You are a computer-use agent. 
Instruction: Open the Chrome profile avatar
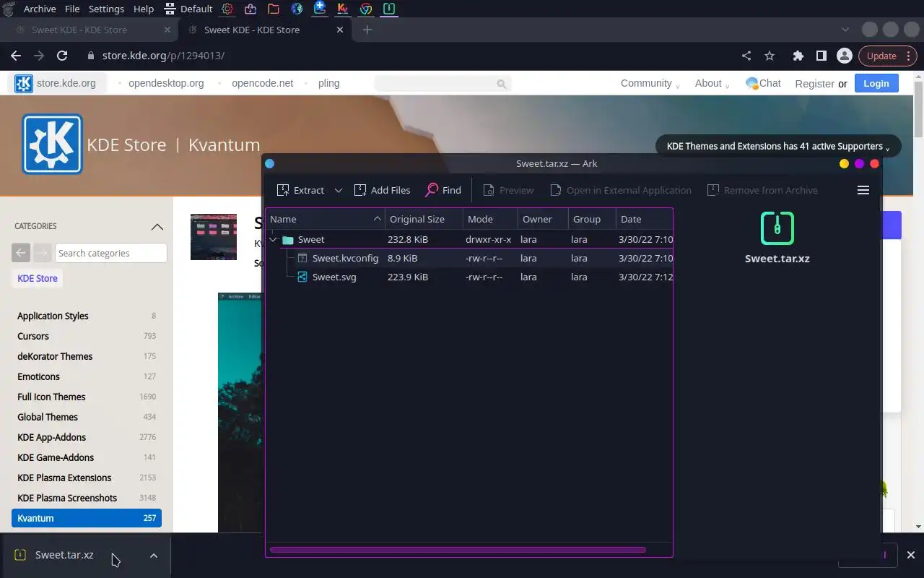tap(844, 56)
